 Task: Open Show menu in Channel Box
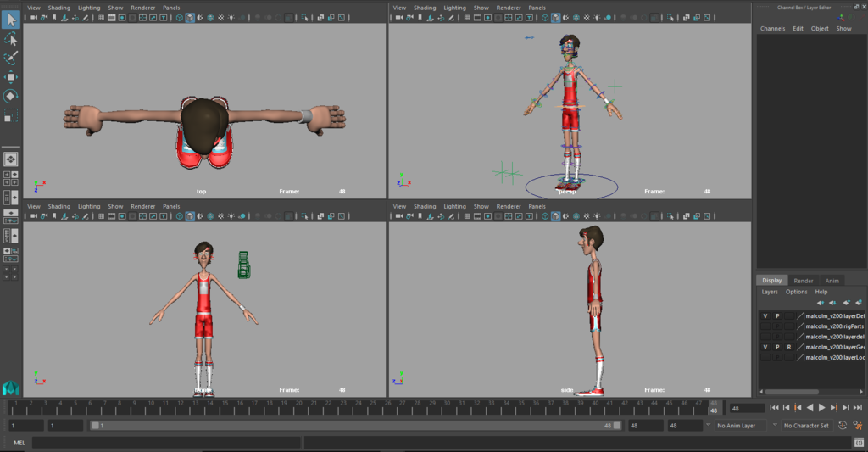pos(843,28)
